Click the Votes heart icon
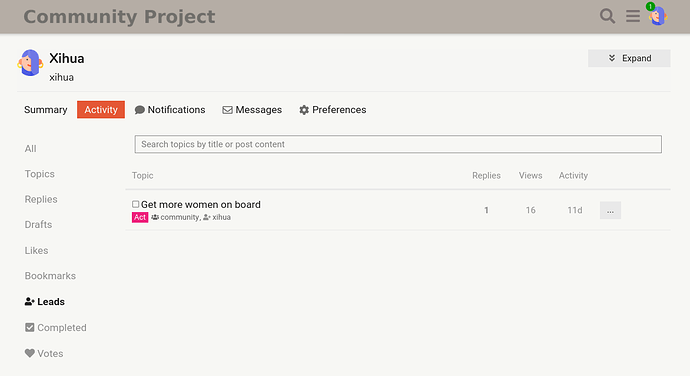The image size is (690, 376). [x=29, y=354]
